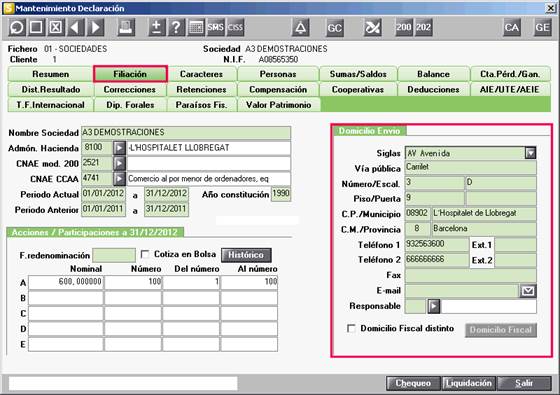
Task: Click the warning triangle toolbar icon
Action: click(x=300, y=27)
